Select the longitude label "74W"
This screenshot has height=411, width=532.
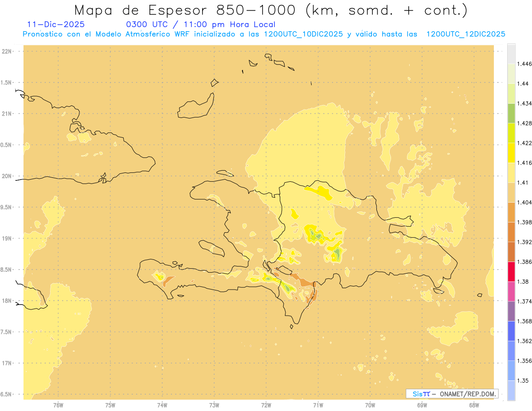tap(162, 405)
